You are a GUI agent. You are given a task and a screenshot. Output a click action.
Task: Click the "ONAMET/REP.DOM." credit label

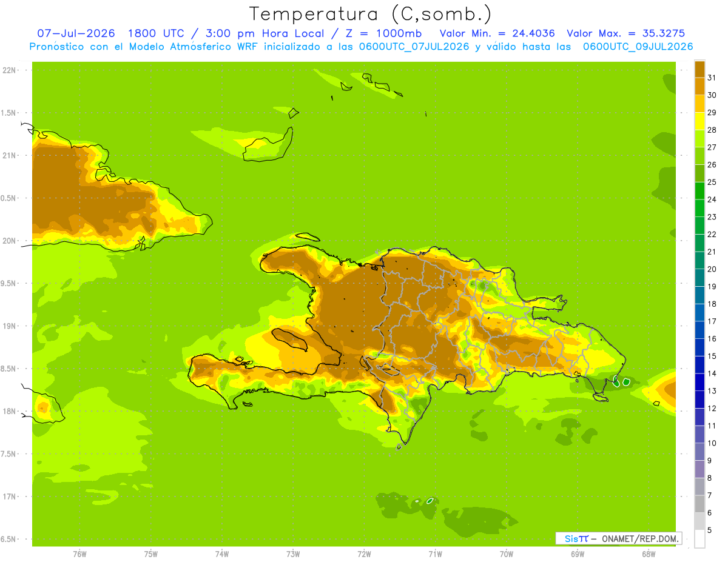(641, 539)
